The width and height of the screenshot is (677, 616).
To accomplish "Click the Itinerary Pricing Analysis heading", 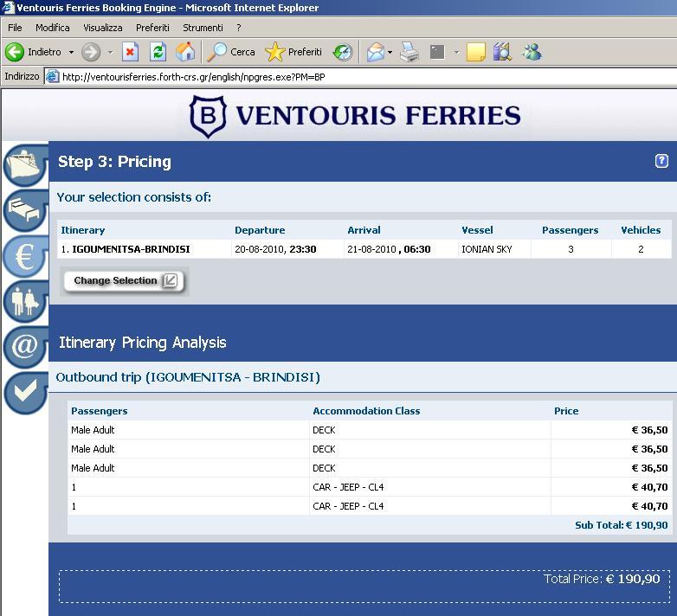I will (x=143, y=343).
